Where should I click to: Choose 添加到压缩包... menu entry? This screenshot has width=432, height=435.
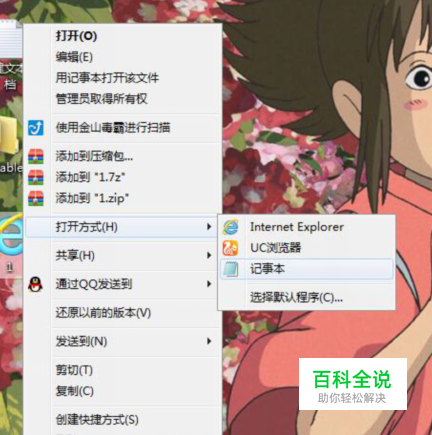point(123,156)
